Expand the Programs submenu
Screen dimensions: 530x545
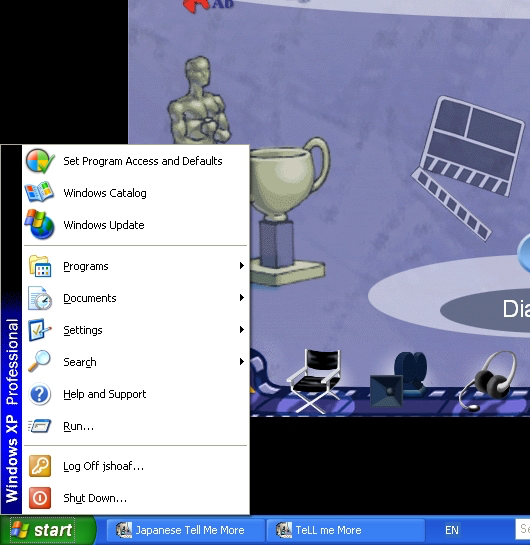(x=136, y=266)
